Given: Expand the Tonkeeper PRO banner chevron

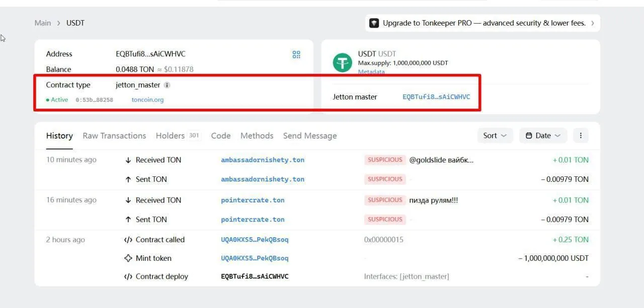Looking at the screenshot, I should click(593, 23).
